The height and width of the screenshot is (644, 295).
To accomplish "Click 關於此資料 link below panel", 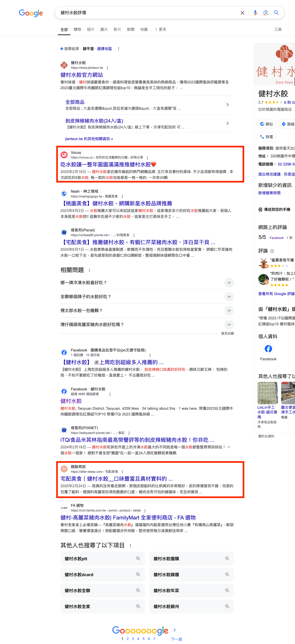I will pos(266,436).
